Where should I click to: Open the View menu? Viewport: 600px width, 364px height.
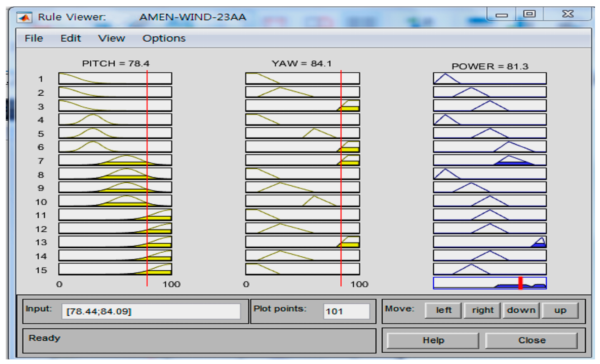pyautogui.click(x=111, y=38)
